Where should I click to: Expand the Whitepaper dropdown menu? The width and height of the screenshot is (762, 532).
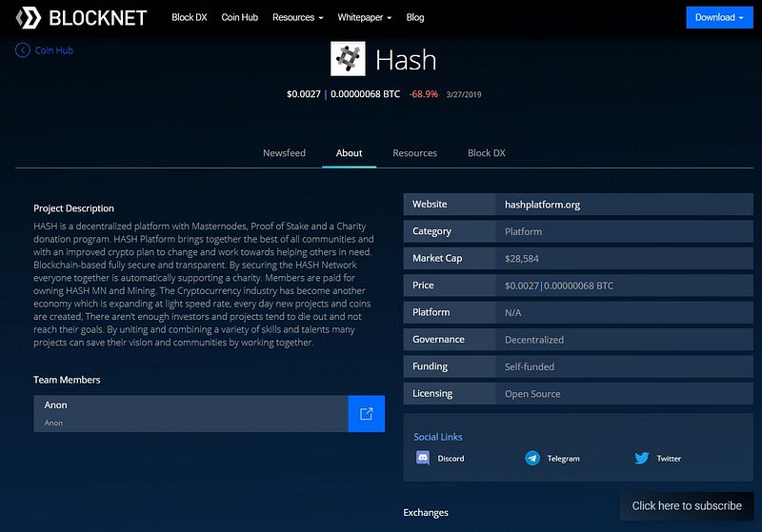[x=365, y=17]
